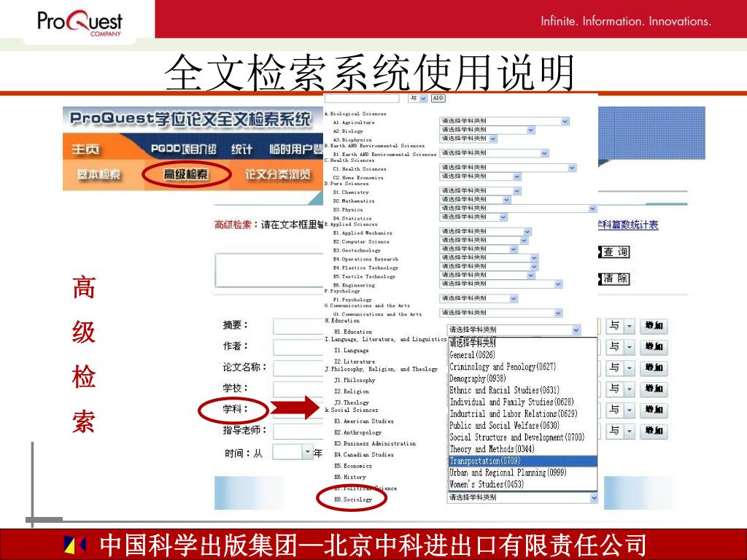Viewport: 747px width, 560px height.
Task: Click the K5. Economics label
Action: point(353,466)
